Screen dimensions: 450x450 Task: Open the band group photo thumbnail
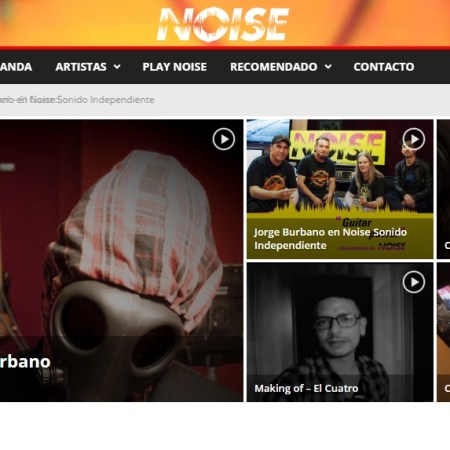pyautogui.click(x=340, y=189)
